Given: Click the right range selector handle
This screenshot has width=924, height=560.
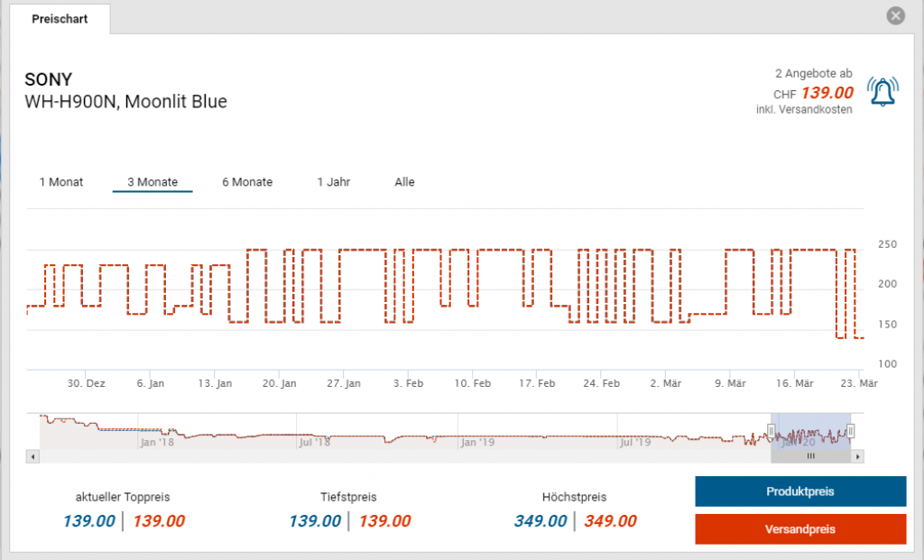Looking at the screenshot, I should (850, 431).
